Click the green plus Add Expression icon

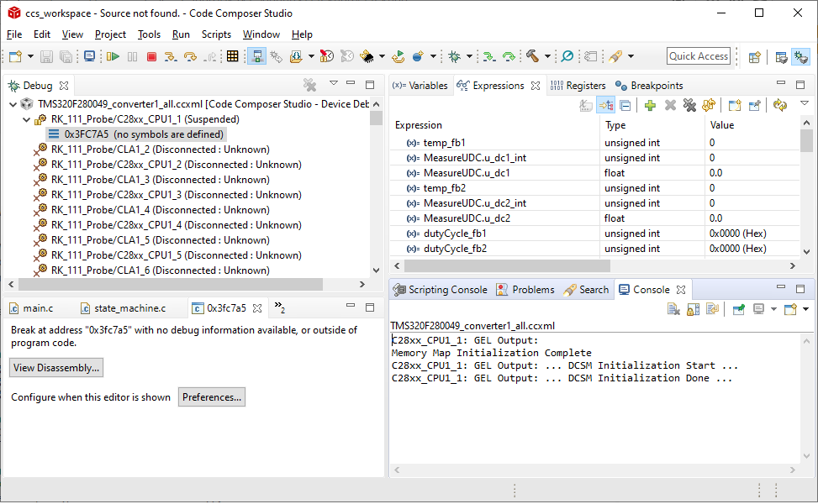point(650,105)
